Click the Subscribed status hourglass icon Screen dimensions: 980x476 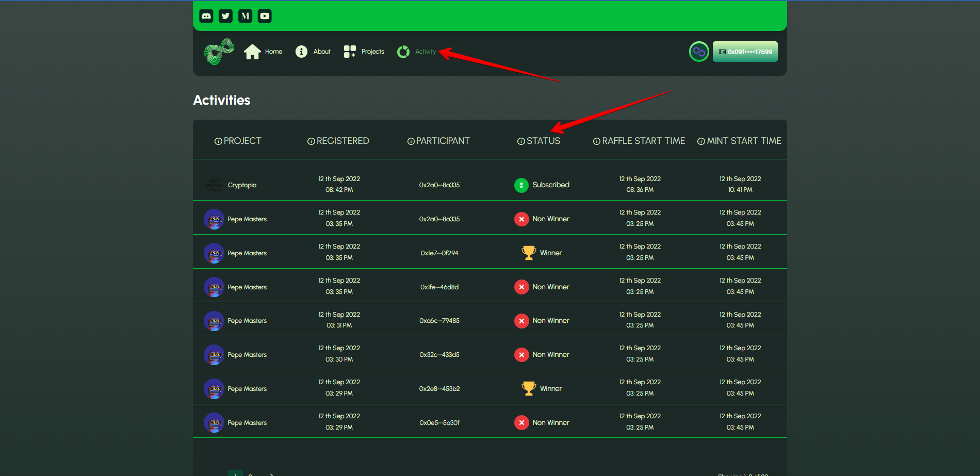[521, 185]
